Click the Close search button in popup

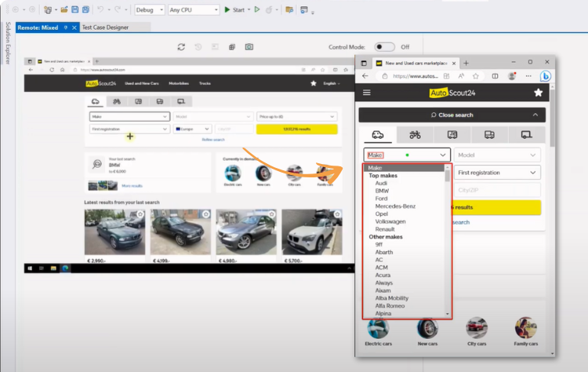coord(452,115)
